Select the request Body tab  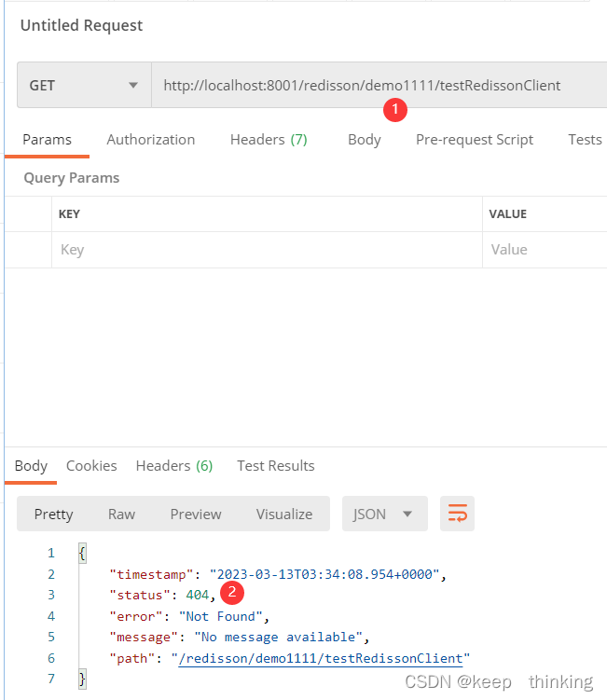tap(364, 140)
